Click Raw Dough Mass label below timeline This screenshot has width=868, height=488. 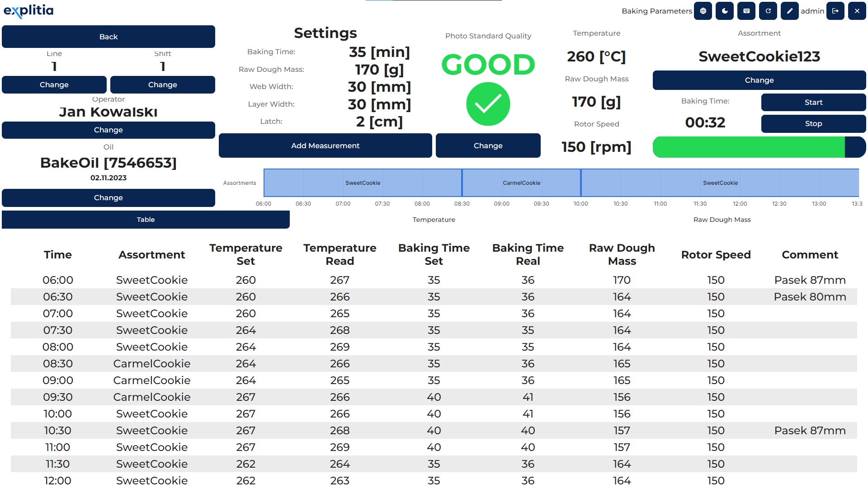[722, 219]
